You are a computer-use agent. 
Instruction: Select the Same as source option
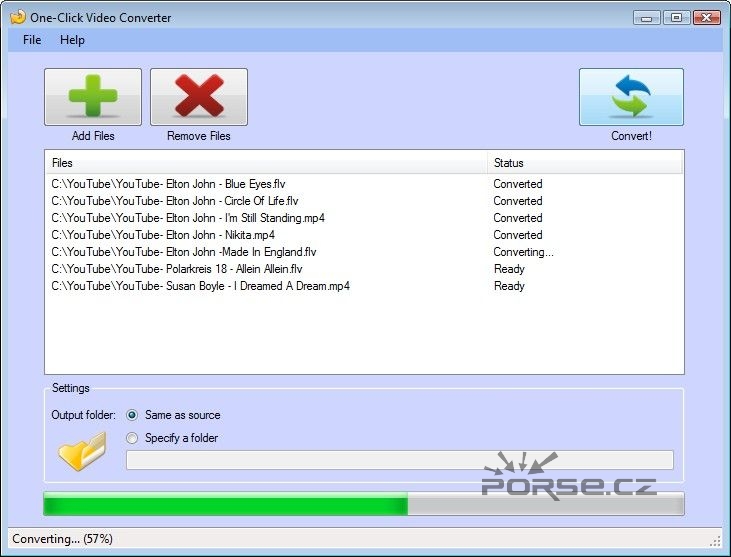(132, 415)
